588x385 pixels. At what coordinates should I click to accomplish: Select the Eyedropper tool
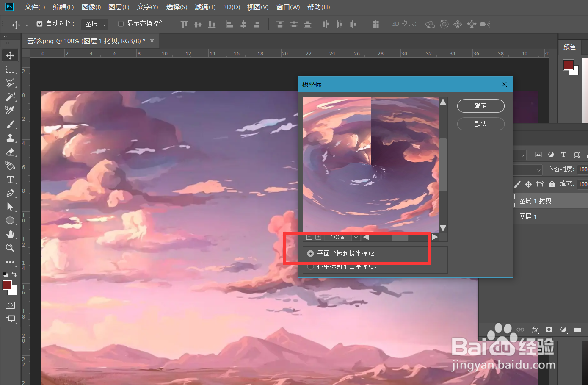(10, 111)
